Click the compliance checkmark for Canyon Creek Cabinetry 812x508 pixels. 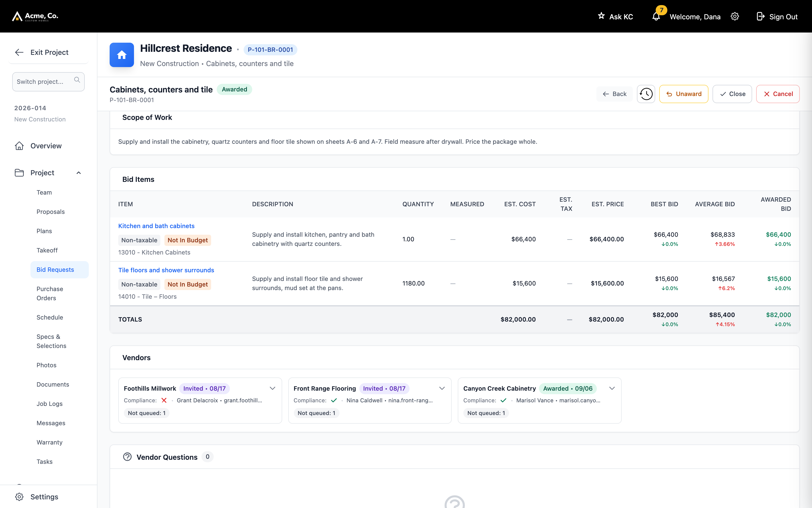coord(503,401)
